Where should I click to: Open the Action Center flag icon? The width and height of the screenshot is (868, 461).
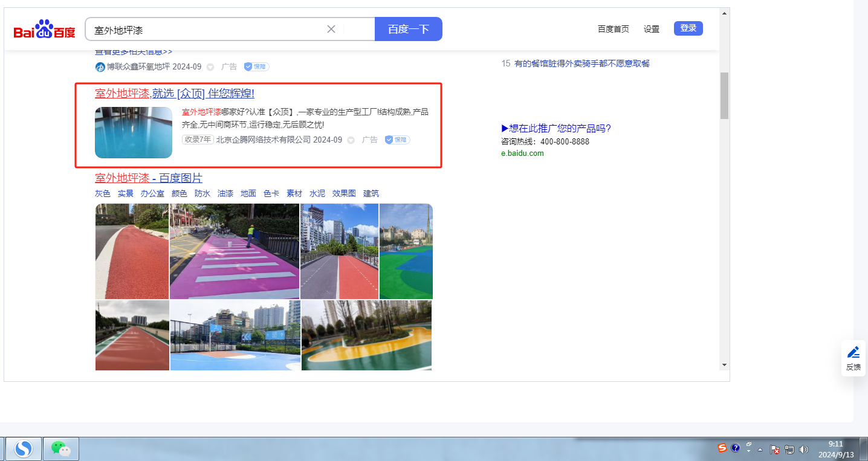click(775, 449)
